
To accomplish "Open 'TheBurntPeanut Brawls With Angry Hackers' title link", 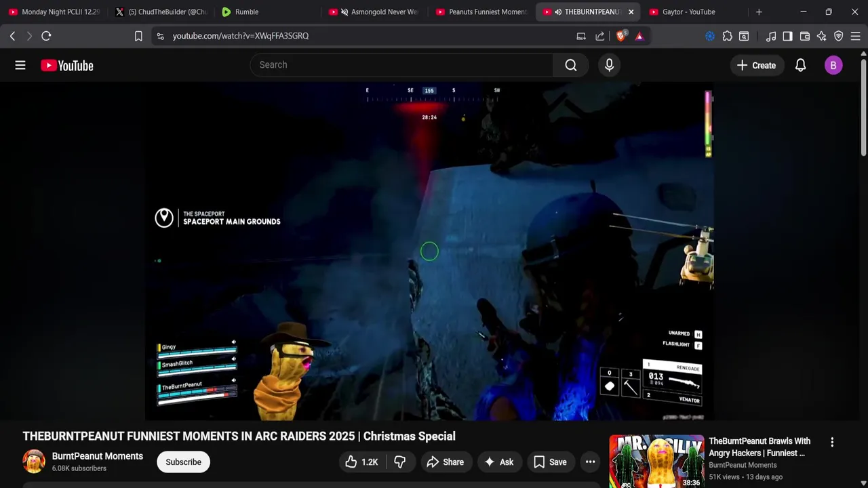I will point(759,447).
